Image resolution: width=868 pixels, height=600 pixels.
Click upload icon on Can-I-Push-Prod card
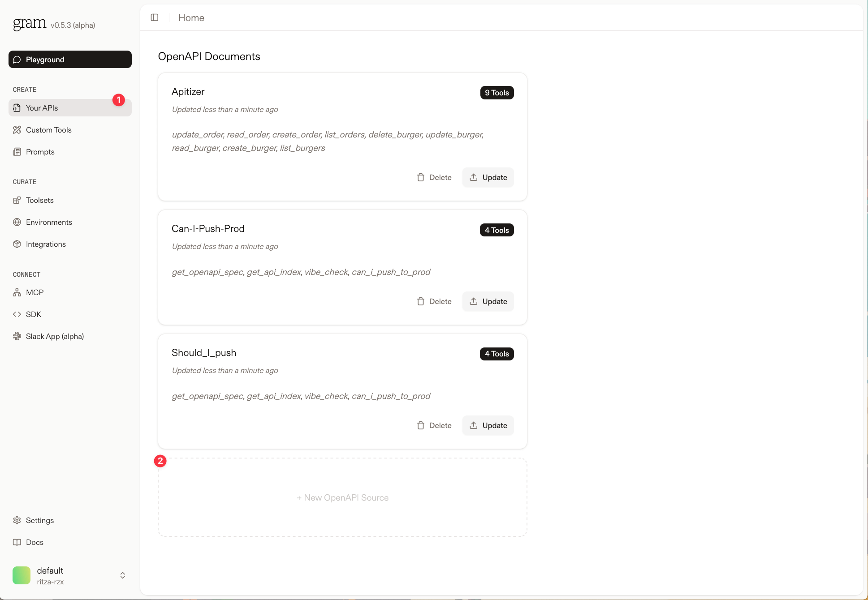coord(473,301)
